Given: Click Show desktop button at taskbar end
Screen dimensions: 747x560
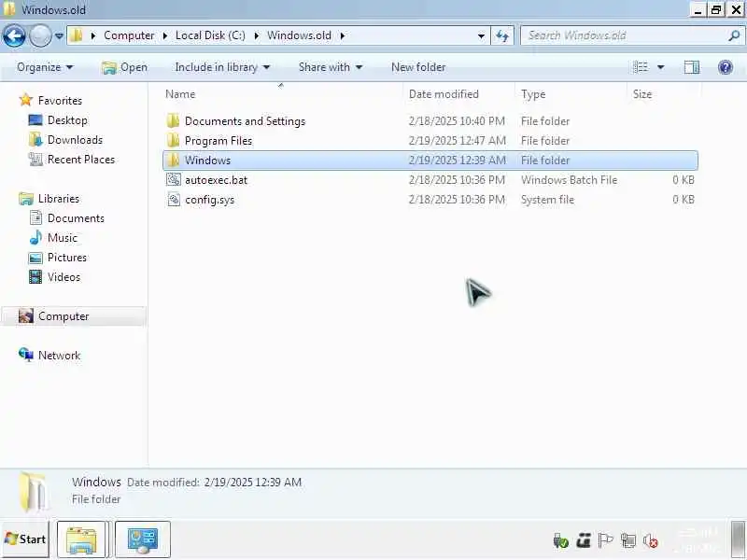Looking at the screenshot, I should pos(738,539).
